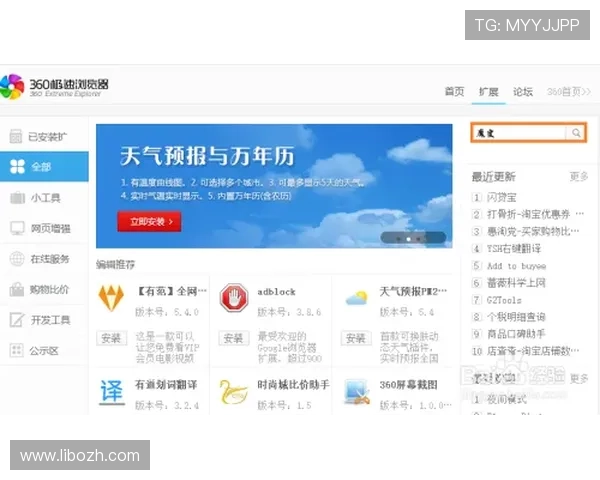Open Add to buyee list entry
Image resolution: width=600 pixels, height=480 pixels.
pos(516,266)
